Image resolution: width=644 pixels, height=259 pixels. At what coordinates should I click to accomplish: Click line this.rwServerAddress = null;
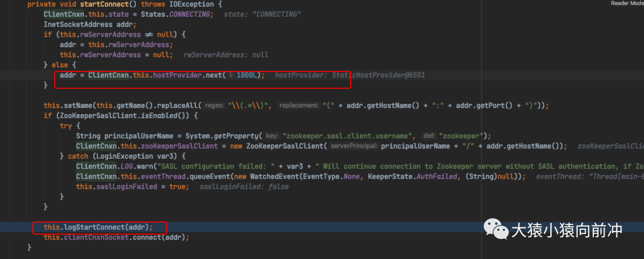(116, 55)
